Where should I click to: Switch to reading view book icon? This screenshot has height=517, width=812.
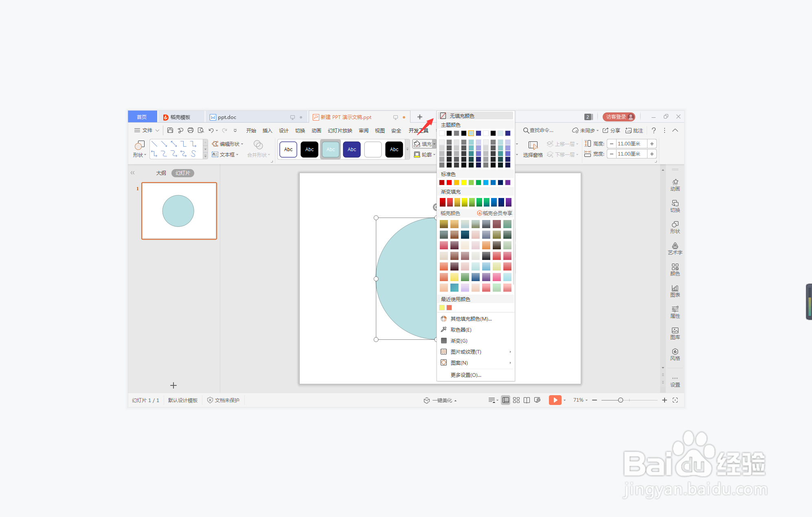pyautogui.click(x=527, y=400)
